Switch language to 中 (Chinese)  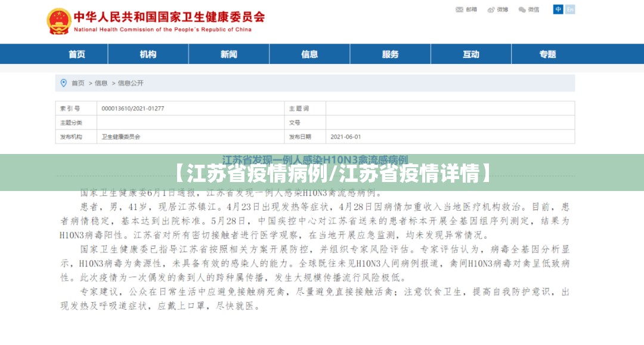pyautogui.click(x=558, y=10)
